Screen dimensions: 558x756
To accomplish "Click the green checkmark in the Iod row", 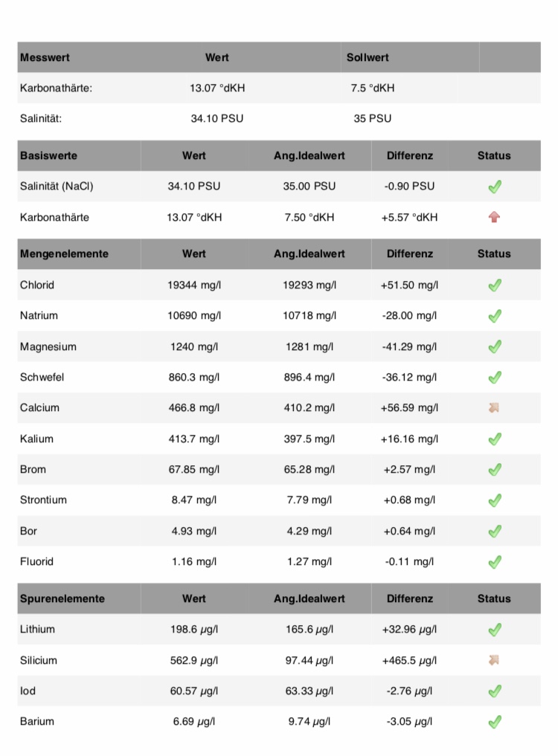I will [x=495, y=691].
